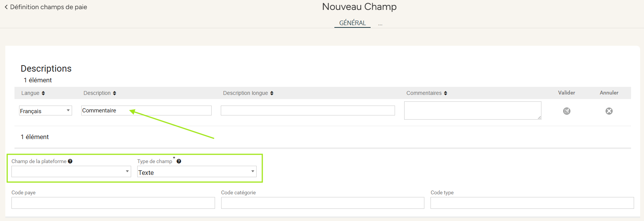Open the Français language dropdown
The image size is (644, 221).
click(x=45, y=110)
